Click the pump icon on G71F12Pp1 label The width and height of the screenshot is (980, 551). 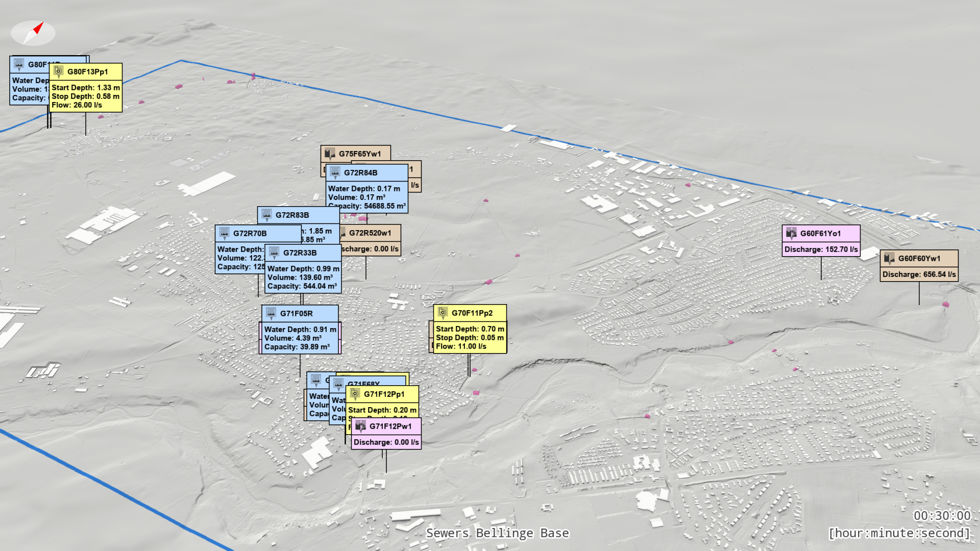pyautogui.click(x=355, y=394)
